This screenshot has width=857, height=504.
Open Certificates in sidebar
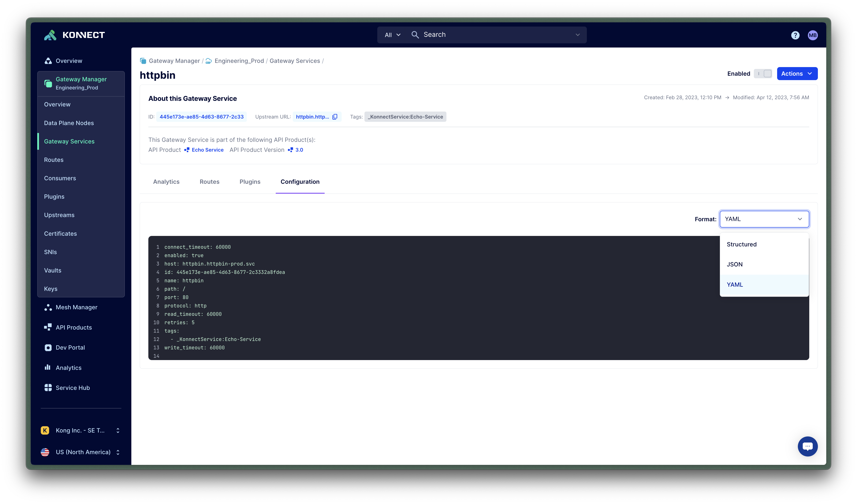81,234
